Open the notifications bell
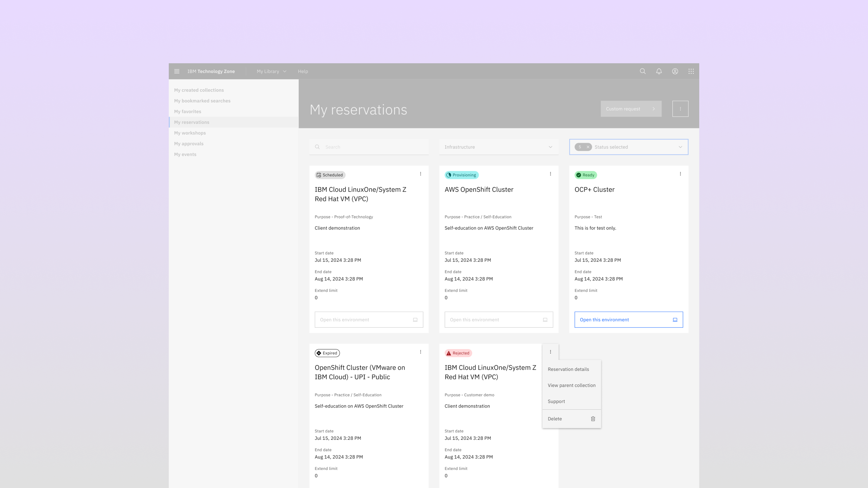Viewport: 868px width, 488px height. [659, 71]
